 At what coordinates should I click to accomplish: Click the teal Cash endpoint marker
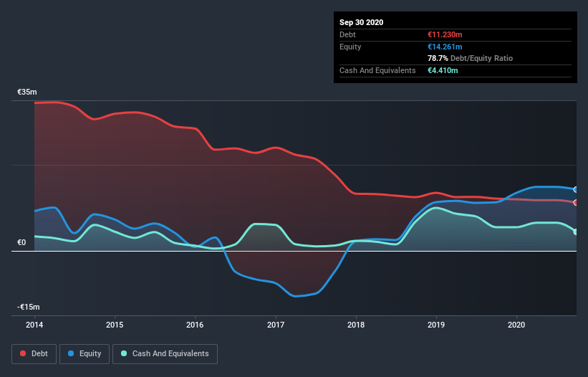coord(576,232)
